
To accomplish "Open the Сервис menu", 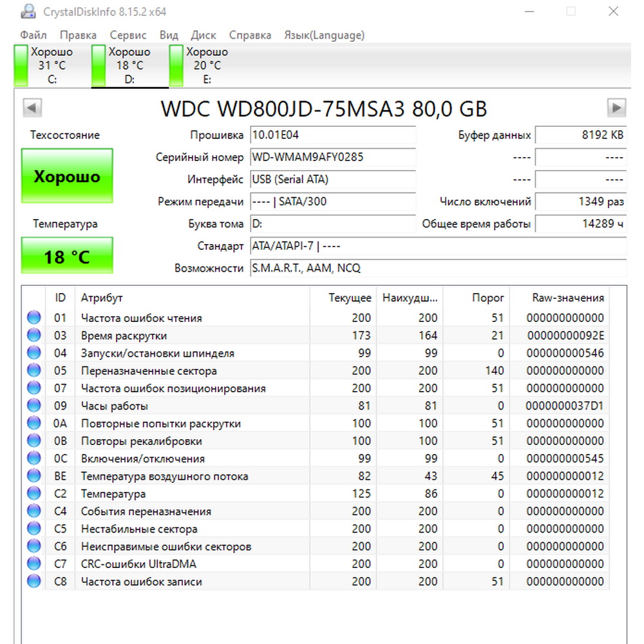I will click(128, 35).
